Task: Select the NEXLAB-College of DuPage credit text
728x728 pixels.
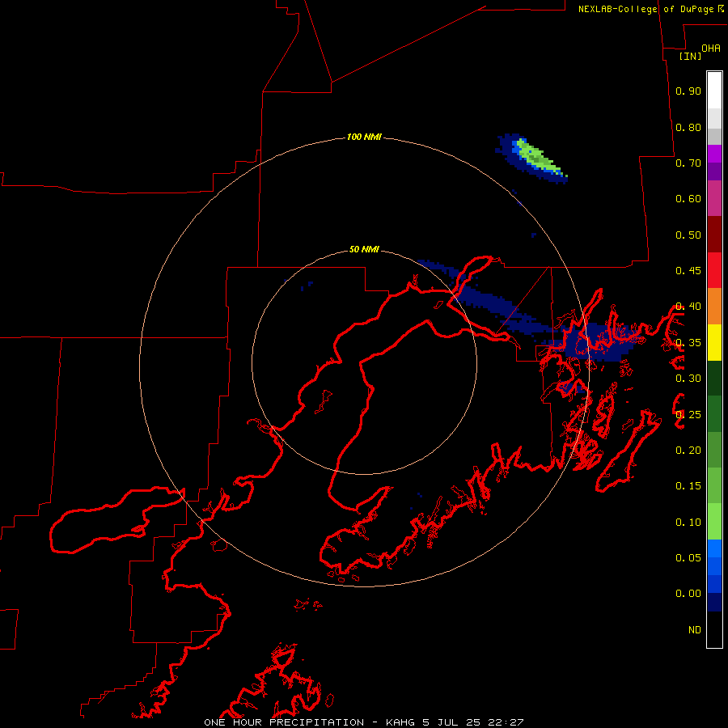Action: (650, 9)
